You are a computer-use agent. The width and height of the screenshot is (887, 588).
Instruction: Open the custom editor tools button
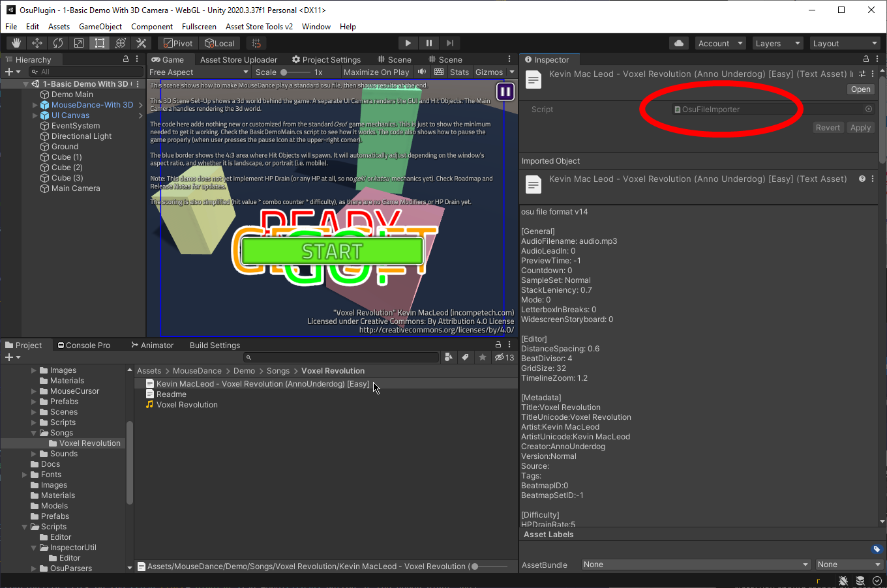point(142,43)
